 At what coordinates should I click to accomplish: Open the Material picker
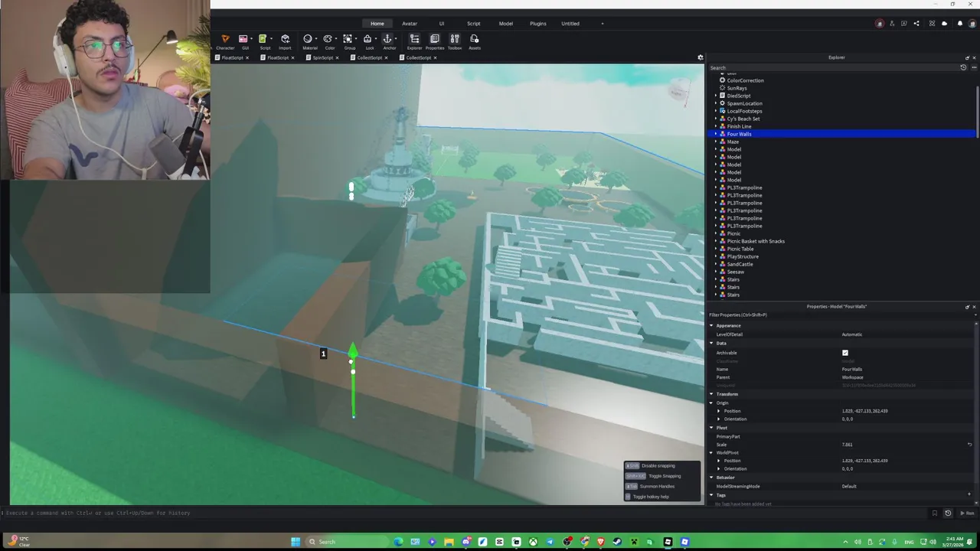click(x=309, y=41)
